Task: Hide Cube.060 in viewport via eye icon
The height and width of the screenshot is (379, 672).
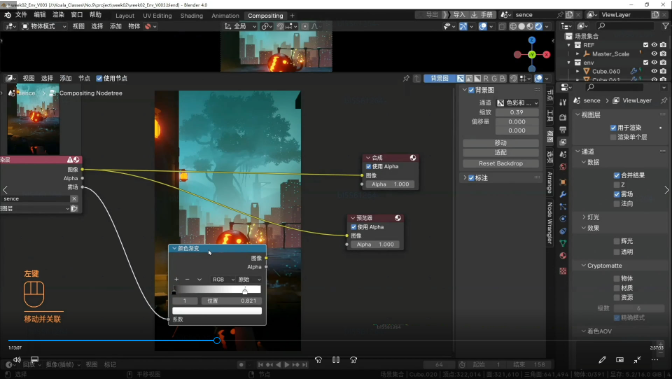Action: (x=654, y=71)
